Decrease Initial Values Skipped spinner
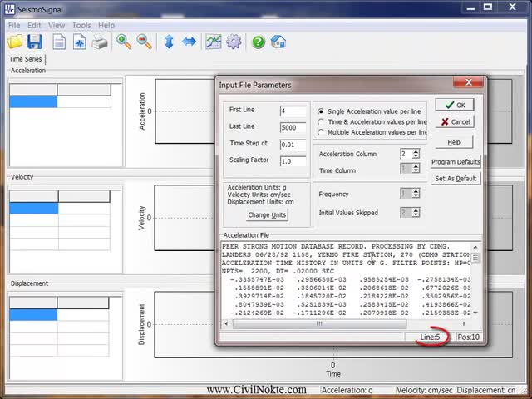The image size is (532, 399). tap(416, 215)
